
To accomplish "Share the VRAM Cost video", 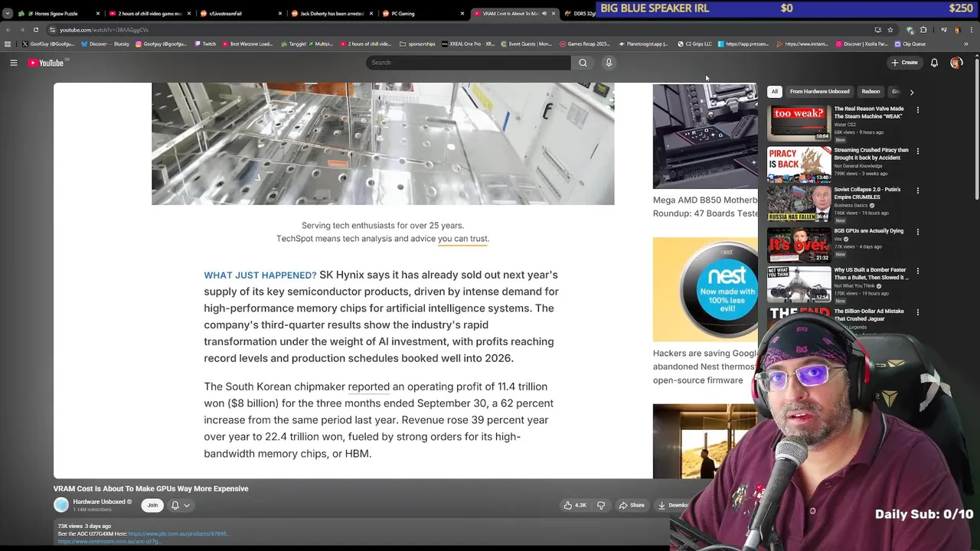I will click(632, 505).
